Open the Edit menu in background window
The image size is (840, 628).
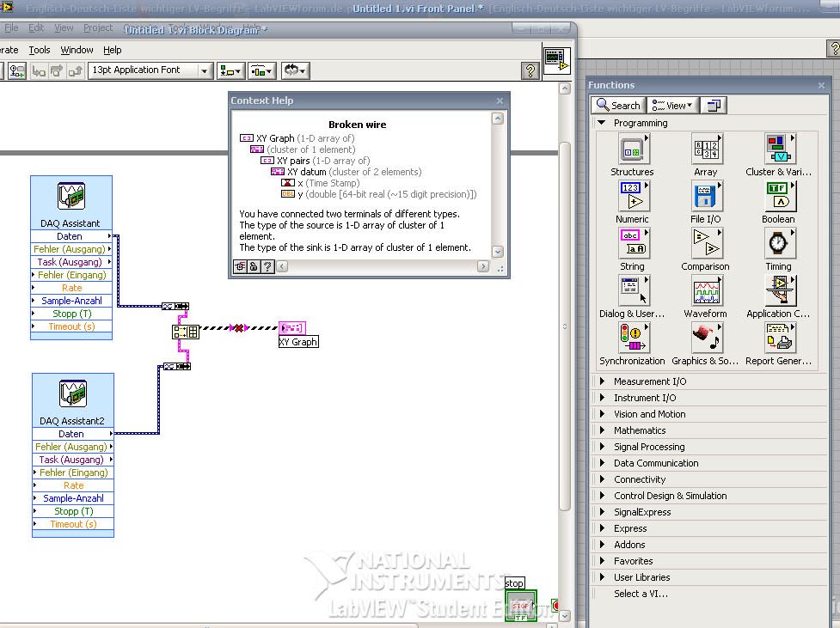coord(36,27)
